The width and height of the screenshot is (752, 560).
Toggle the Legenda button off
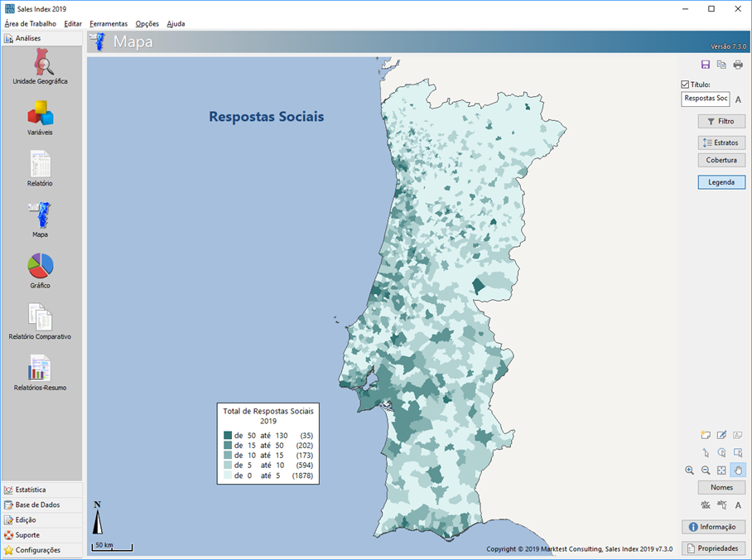click(721, 182)
